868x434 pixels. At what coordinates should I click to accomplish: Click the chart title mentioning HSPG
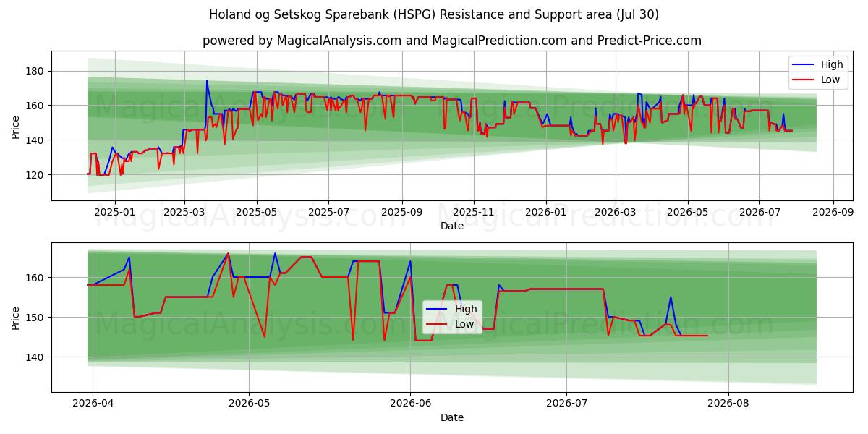[434, 14]
